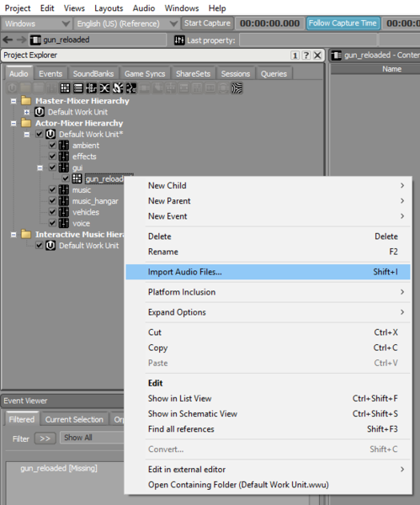
Task: Uncheck the effects checkbox
Action: click(x=52, y=157)
